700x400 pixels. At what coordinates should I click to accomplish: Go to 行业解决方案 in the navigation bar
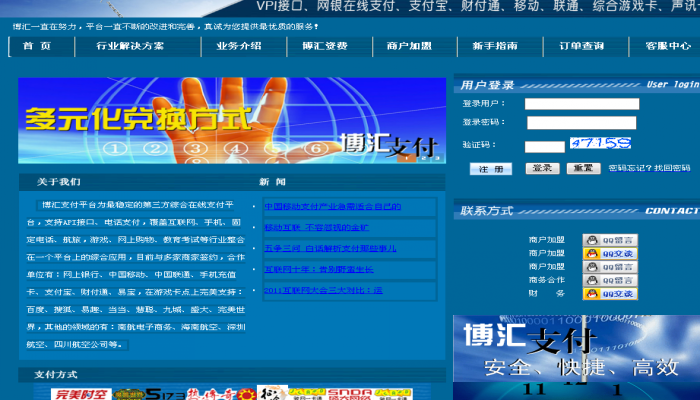point(130,46)
